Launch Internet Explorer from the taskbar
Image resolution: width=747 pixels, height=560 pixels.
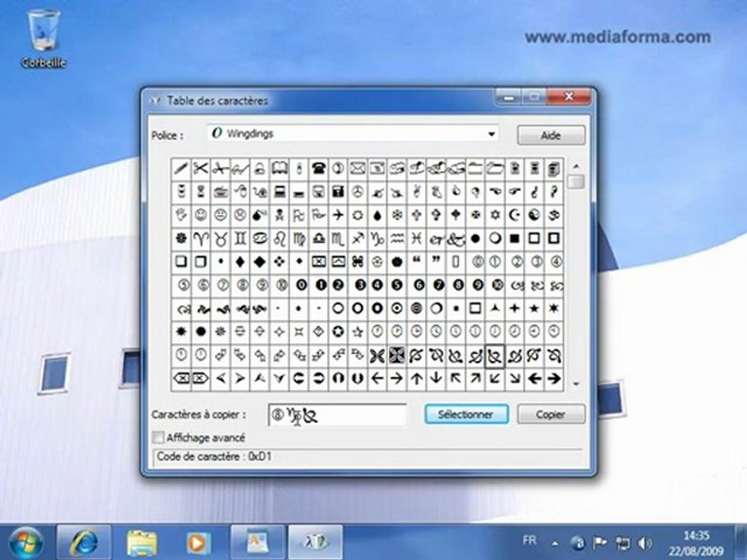point(84,543)
